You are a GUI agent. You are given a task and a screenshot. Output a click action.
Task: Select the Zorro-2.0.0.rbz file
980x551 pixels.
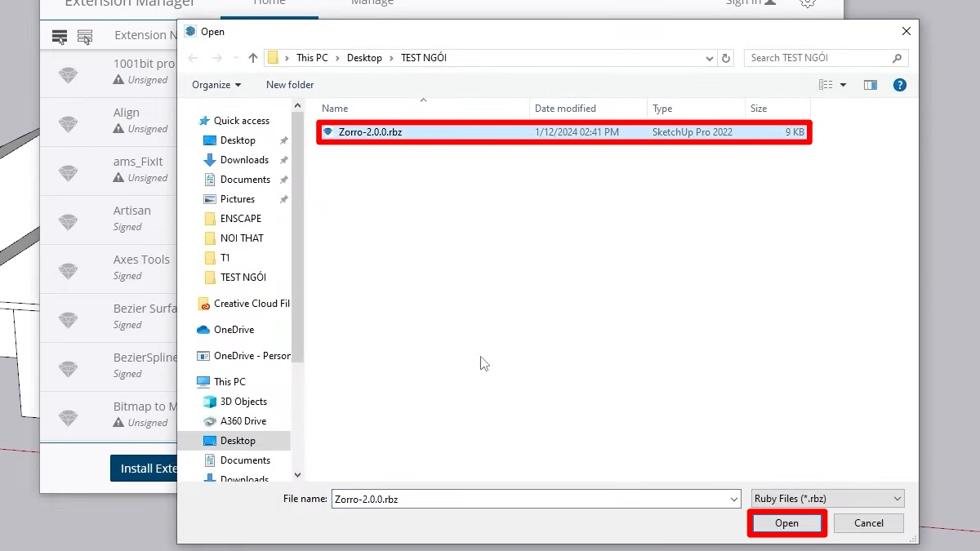coord(564,132)
